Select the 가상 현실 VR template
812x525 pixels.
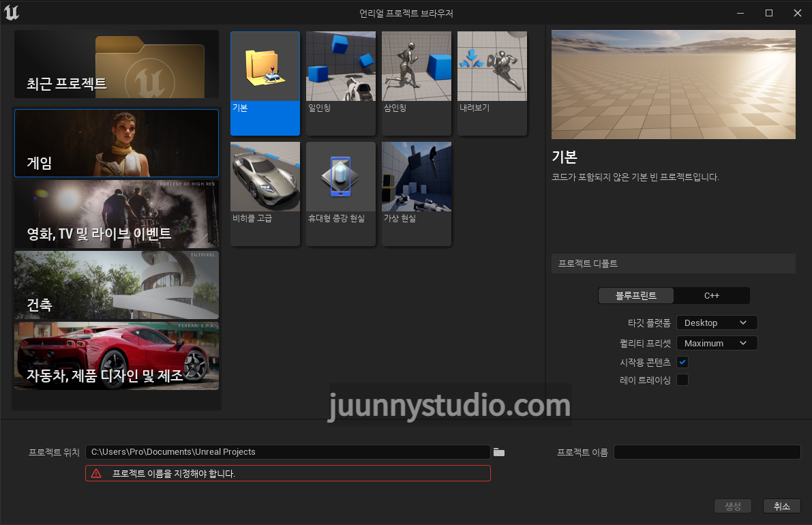click(x=417, y=194)
